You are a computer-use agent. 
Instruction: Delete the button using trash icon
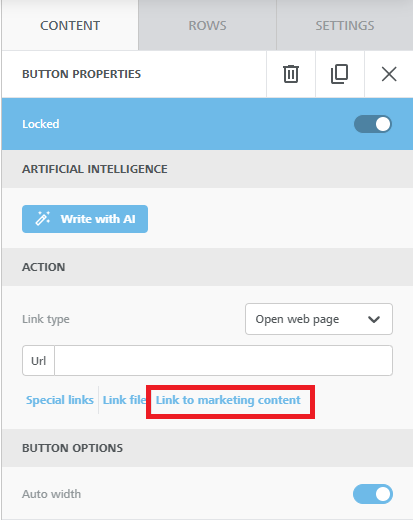291,74
